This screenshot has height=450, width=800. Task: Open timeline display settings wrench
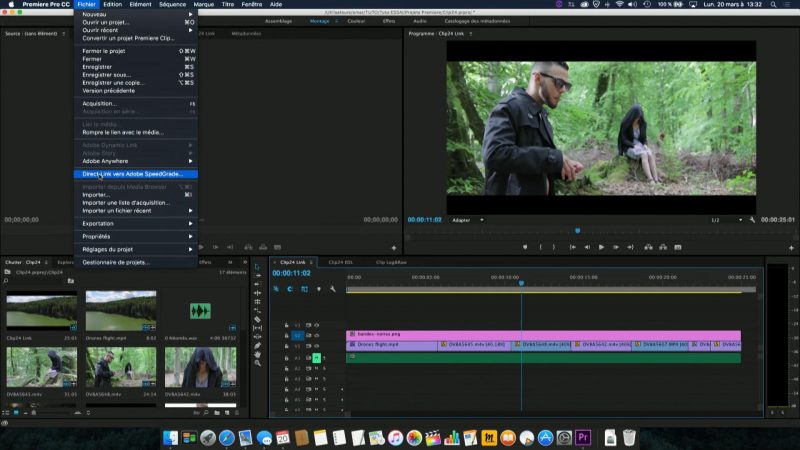[333, 289]
